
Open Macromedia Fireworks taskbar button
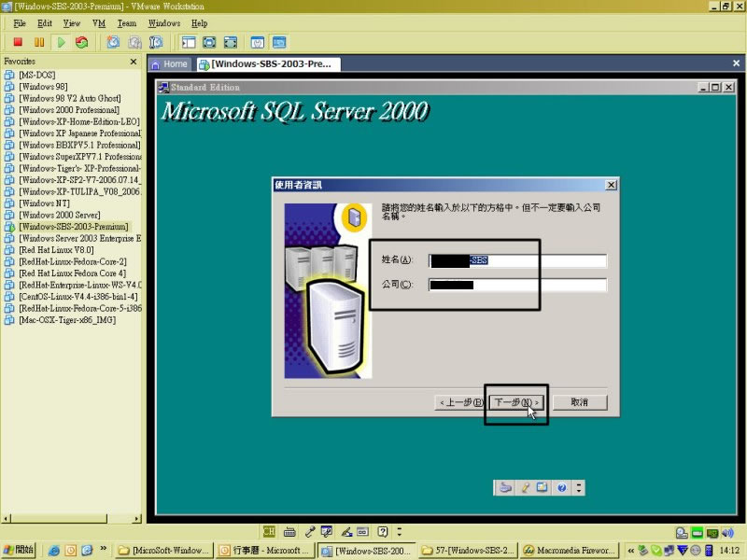coord(570,551)
